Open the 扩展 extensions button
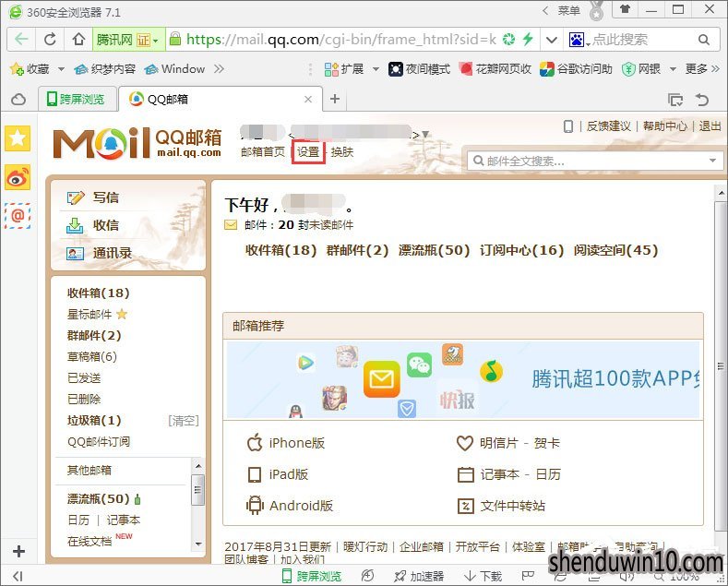Image resolution: width=728 pixels, height=586 pixels. coord(344,69)
